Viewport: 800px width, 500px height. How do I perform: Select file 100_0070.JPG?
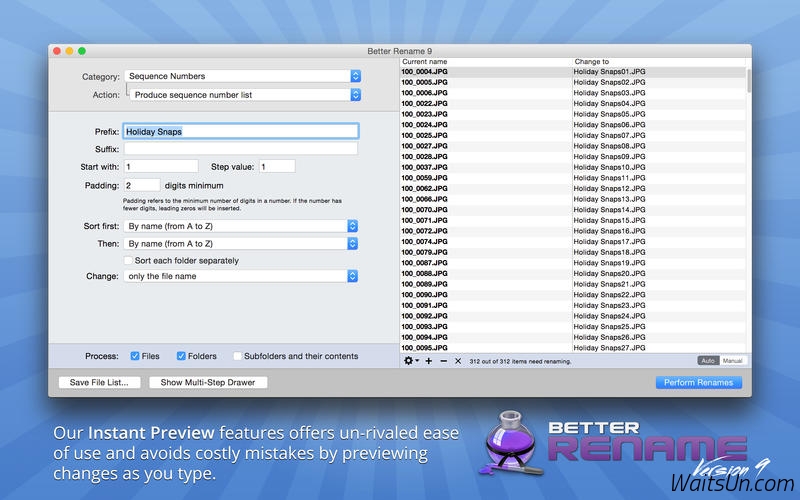[424, 210]
